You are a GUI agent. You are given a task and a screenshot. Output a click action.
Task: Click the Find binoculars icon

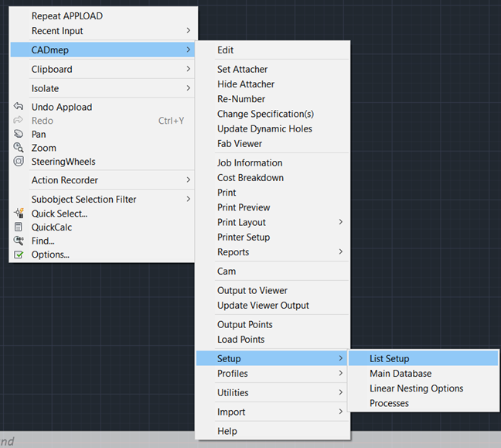tap(19, 241)
